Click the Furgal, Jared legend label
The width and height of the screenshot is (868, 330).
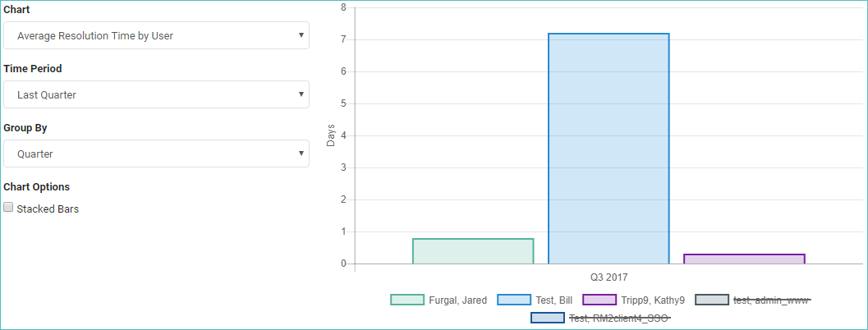click(x=457, y=300)
